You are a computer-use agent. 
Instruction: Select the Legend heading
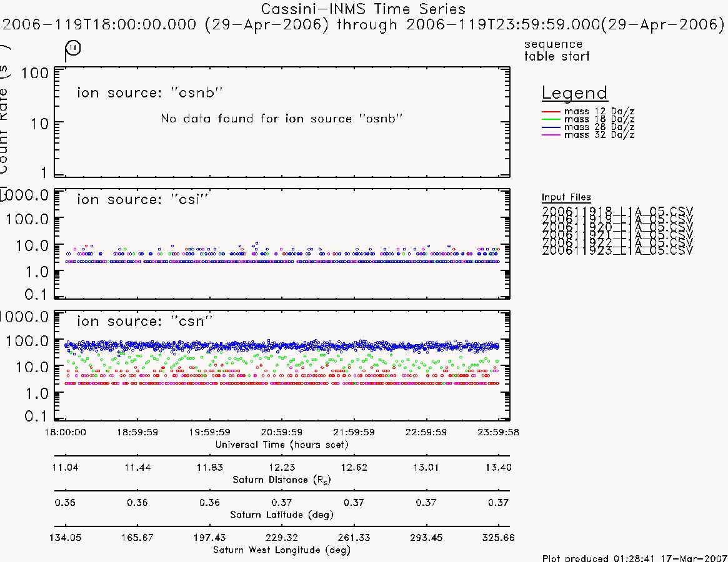click(574, 93)
